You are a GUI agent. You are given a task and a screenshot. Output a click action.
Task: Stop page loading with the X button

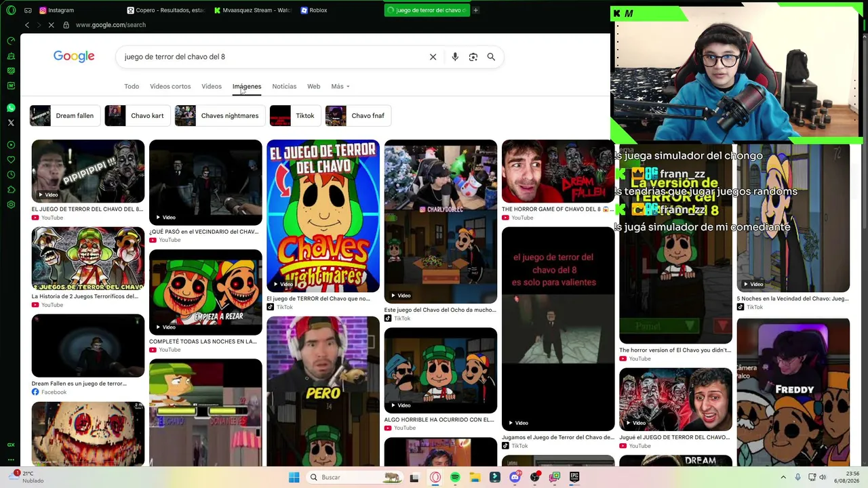51,25
